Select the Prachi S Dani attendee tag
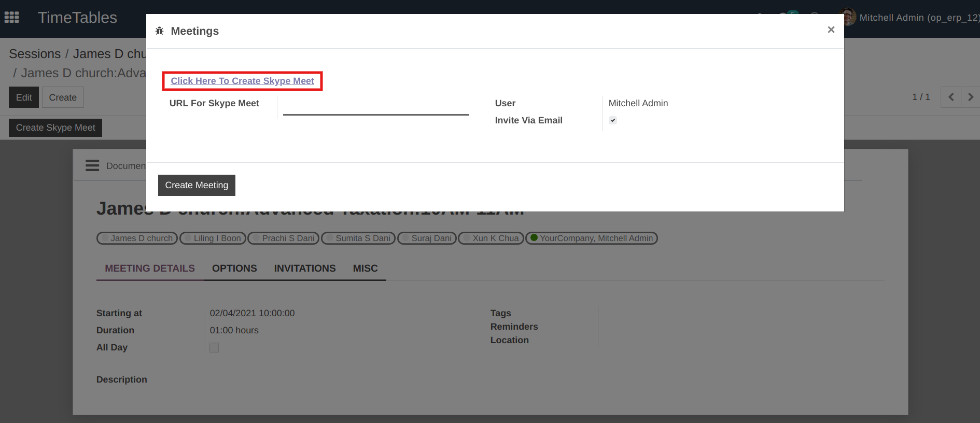 point(283,238)
